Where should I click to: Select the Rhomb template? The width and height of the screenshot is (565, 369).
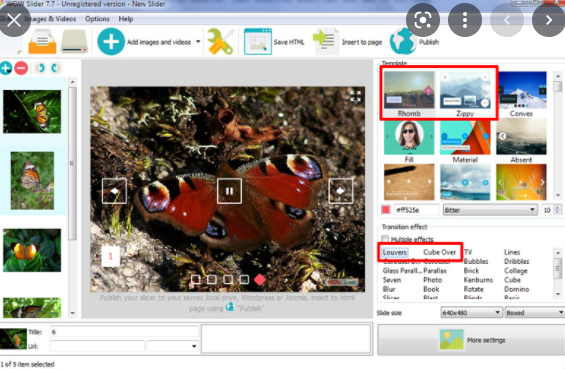coord(409,94)
